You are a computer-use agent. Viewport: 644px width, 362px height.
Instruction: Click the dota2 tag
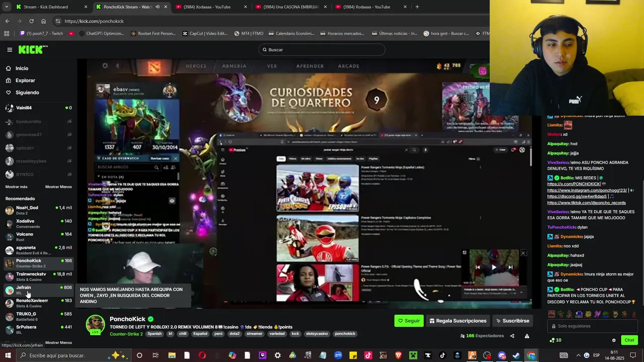click(234, 334)
